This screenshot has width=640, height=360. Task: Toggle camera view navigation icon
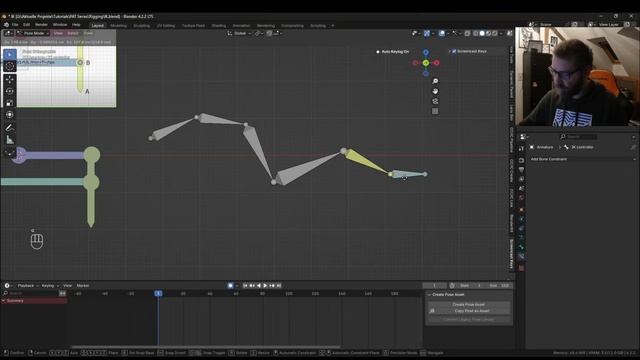(435, 101)
